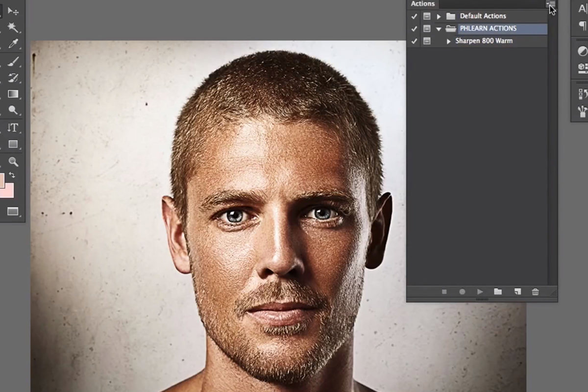
Task: Select the Brush tool
Action: pos(14,61)
